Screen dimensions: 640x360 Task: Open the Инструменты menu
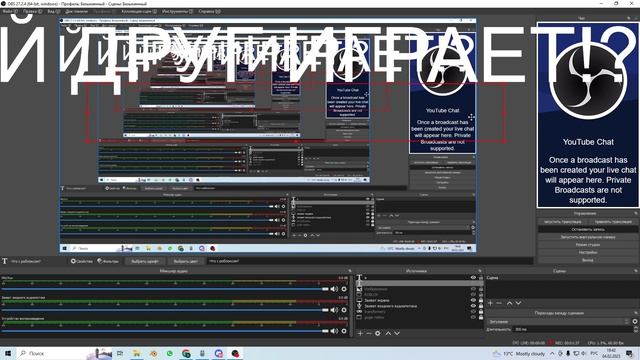[x=177, y=11]
